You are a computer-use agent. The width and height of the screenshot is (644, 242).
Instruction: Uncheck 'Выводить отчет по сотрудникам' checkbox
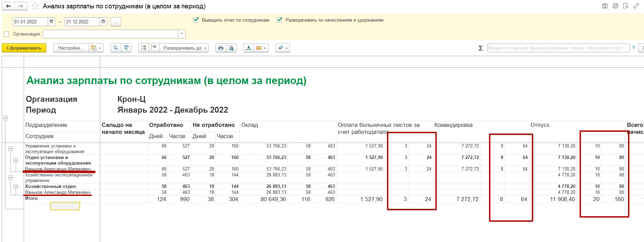click(x=196, y=20)
